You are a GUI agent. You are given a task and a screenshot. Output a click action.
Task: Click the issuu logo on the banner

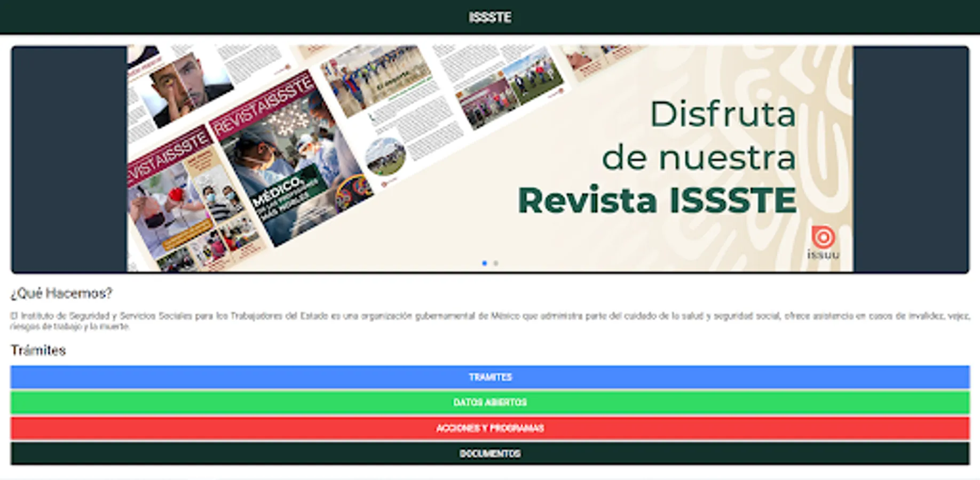pyautogui.click(x=823, y=243)
